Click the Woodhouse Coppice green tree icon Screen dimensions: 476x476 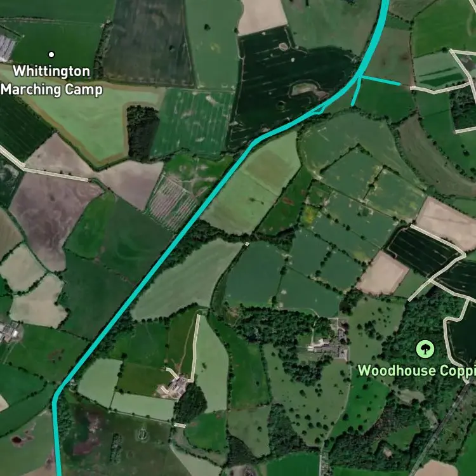tap(425, 349)
